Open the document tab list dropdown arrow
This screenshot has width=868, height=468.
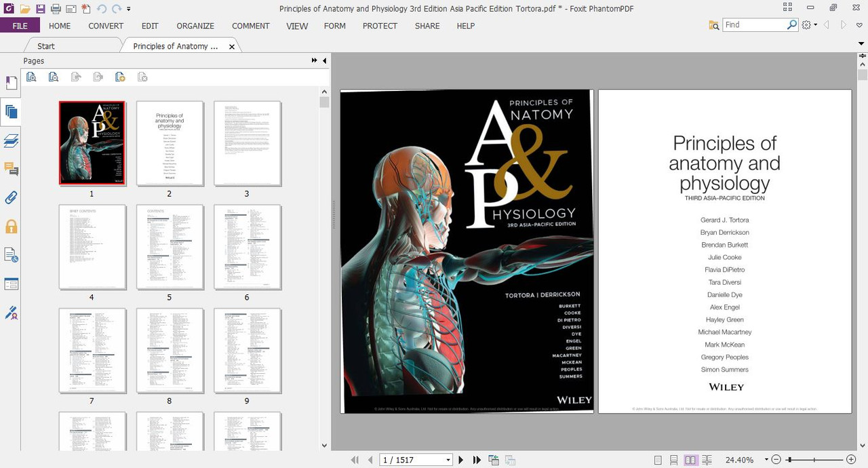pyautogui.click(x=861, y=44)
